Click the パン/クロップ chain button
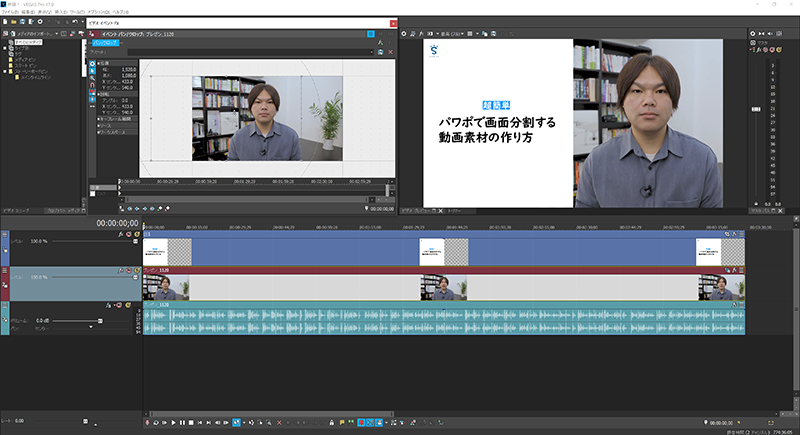The image size is (800, 435). [106, 43]
